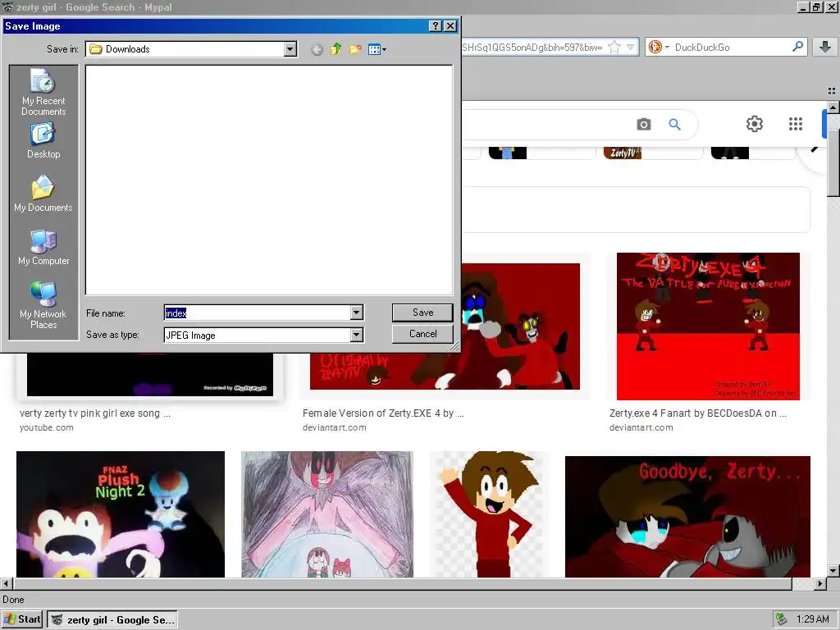Open the Start menu
This screenshot has height=630, width=840.
(22, 619)
